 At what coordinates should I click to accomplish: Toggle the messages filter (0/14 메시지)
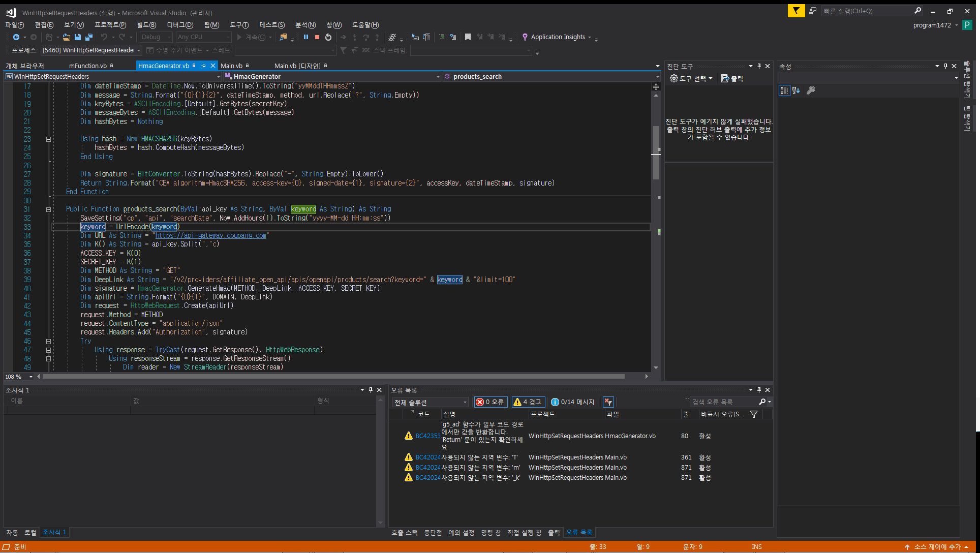(x=573, y=402)
